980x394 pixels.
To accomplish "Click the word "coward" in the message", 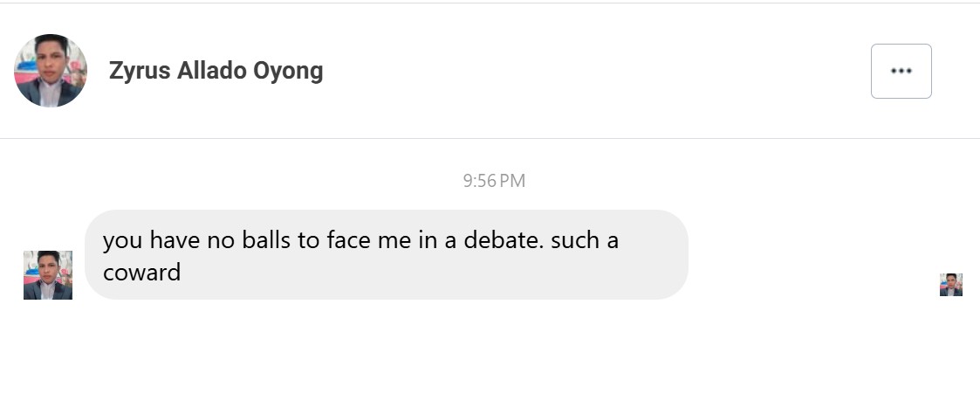I will 141,272.
